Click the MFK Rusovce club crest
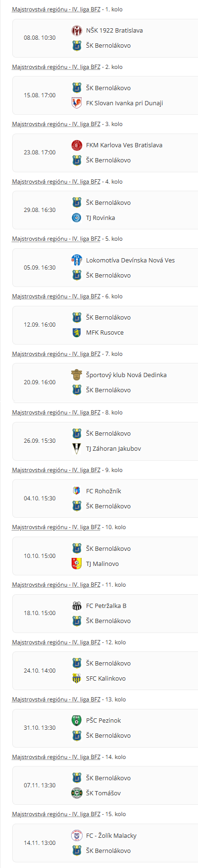Viewport: 198px width, 868px height. (x=76, y=332)
